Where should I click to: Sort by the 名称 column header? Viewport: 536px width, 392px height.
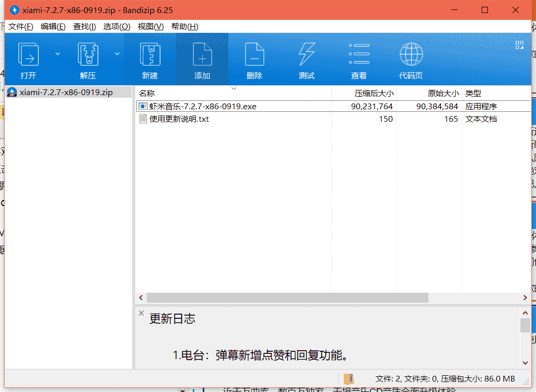click(234, 94)
